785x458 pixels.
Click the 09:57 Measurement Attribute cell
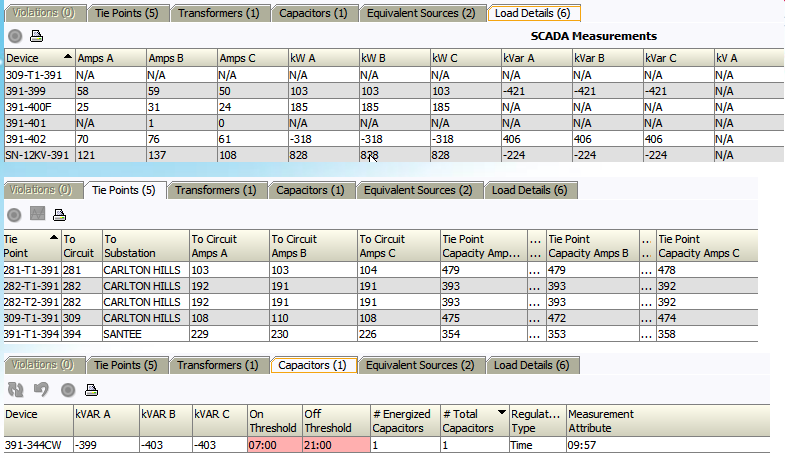668,445
